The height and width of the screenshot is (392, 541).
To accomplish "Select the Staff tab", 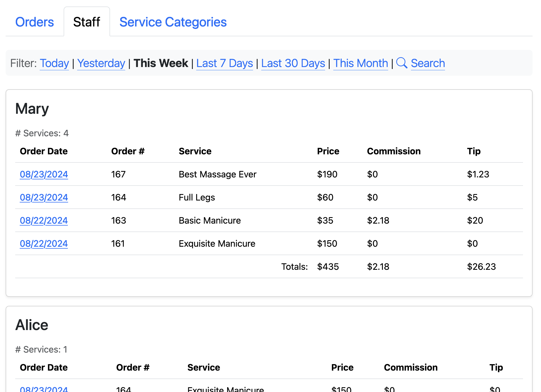I will point(87,22).
